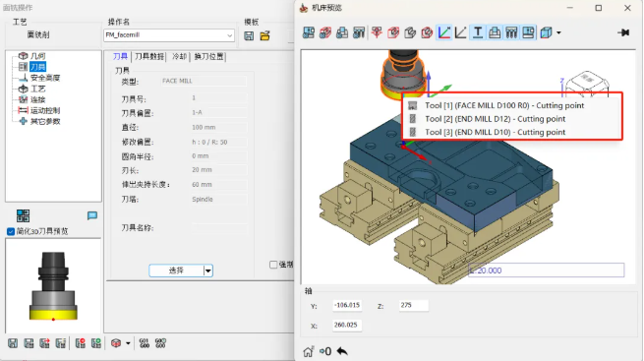
Task: Click the comment bubble icon above the tool preview
Action: pos(92,215)
